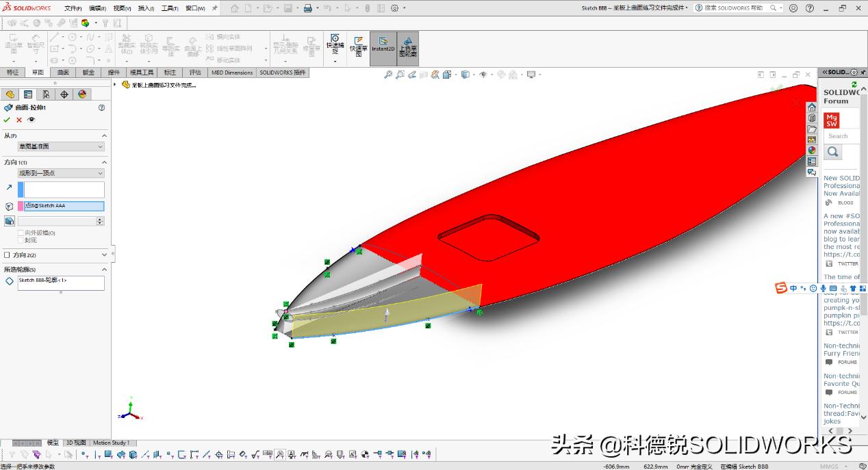
Task: Switch to the SOLIDWORKS 插件 tab
Action: coord(282,73)
